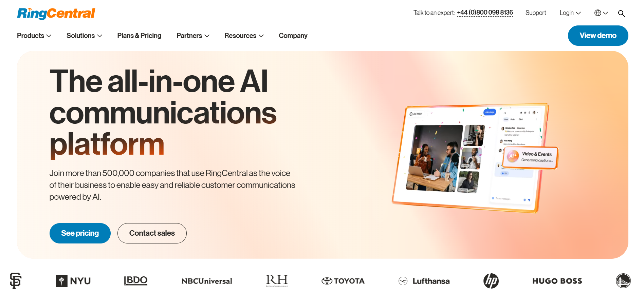Click the Toyota logo

[x=343, y=281]
